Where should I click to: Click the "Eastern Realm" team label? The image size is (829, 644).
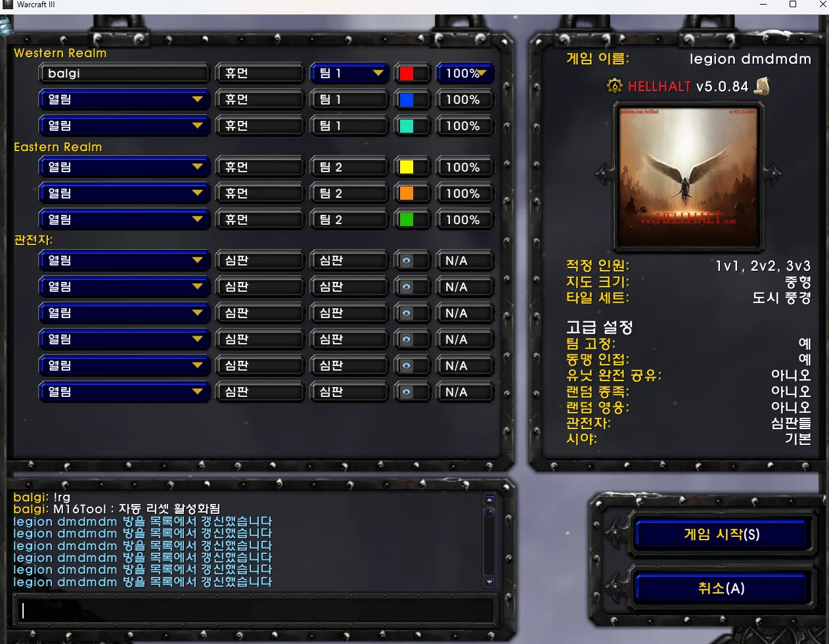[x=58, y=147]
